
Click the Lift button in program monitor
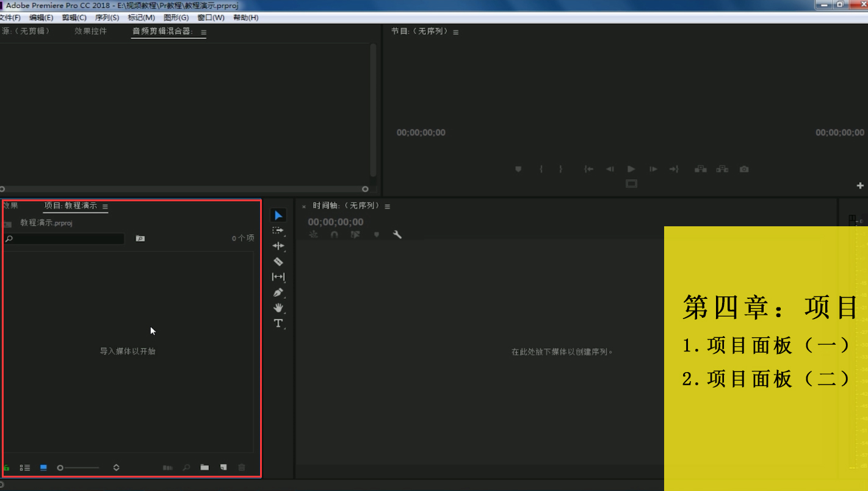[701, 169]
